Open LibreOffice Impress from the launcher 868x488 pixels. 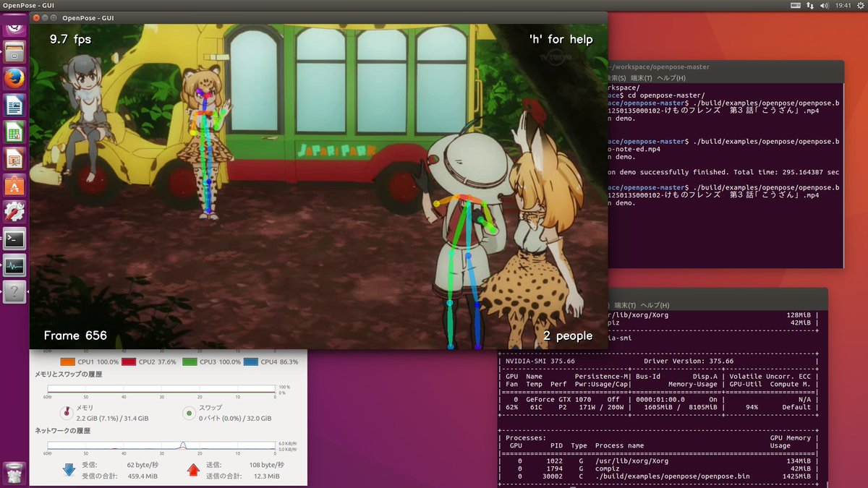point(14,158)
